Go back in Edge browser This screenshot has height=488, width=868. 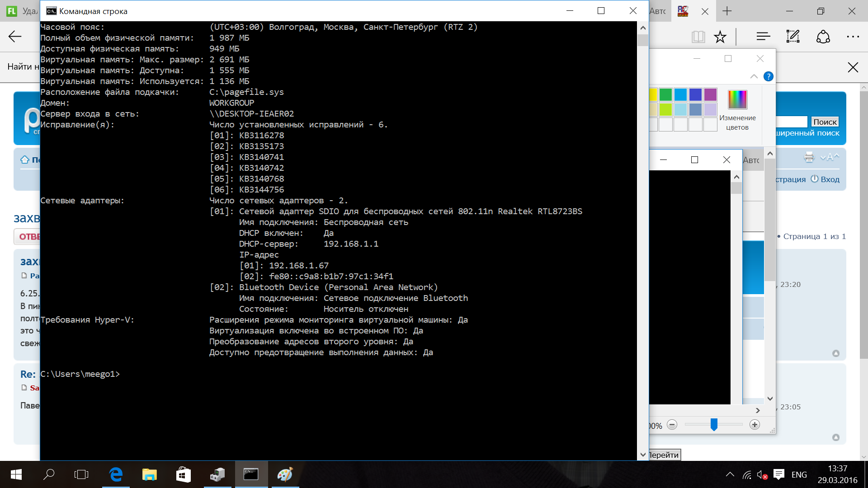tap(15, 37)
